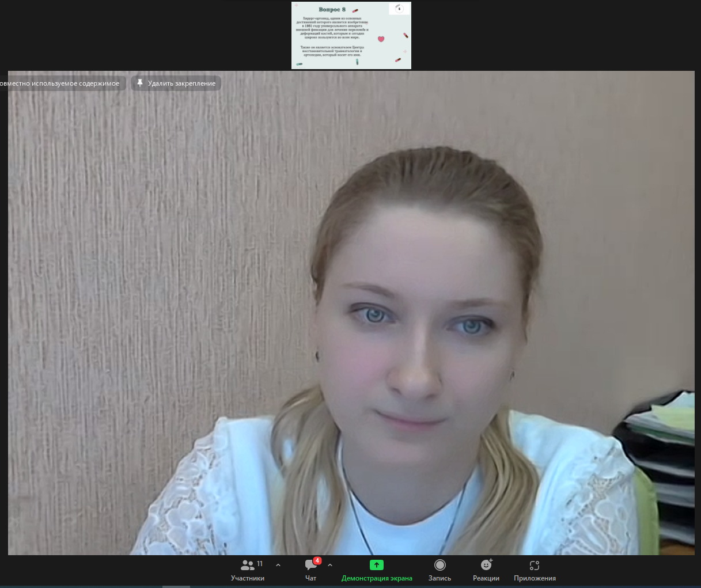Open the Участники participants panel icon
701x588 pixels.
click(x=248, y=565)
